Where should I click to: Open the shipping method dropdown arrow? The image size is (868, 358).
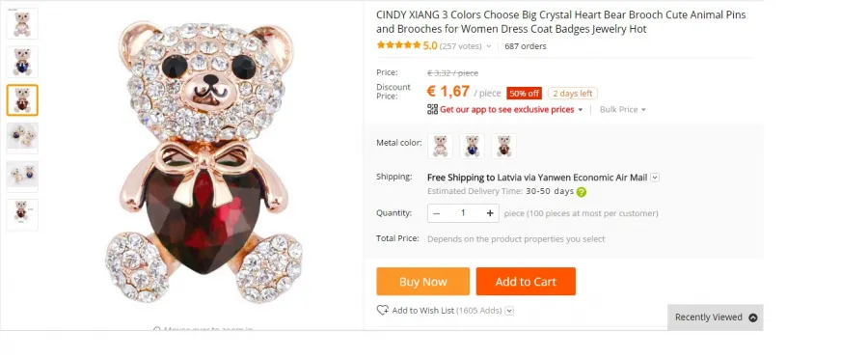click(x=655, y=178)
